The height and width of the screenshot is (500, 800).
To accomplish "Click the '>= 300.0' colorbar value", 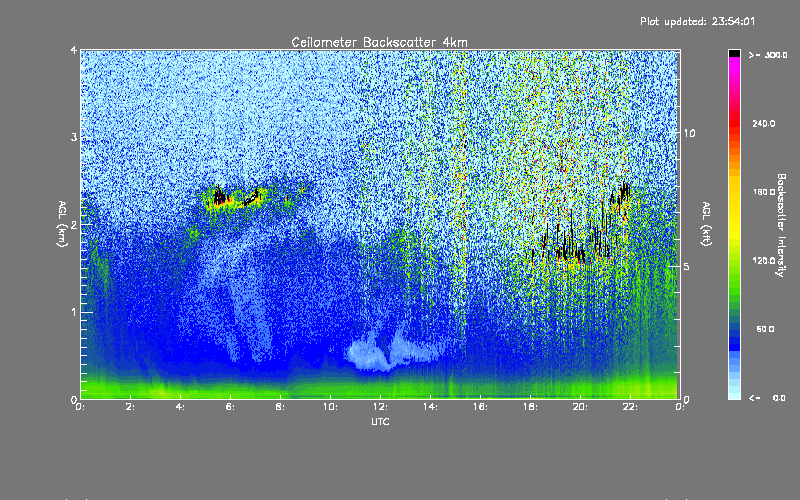I will click(768, 55).
